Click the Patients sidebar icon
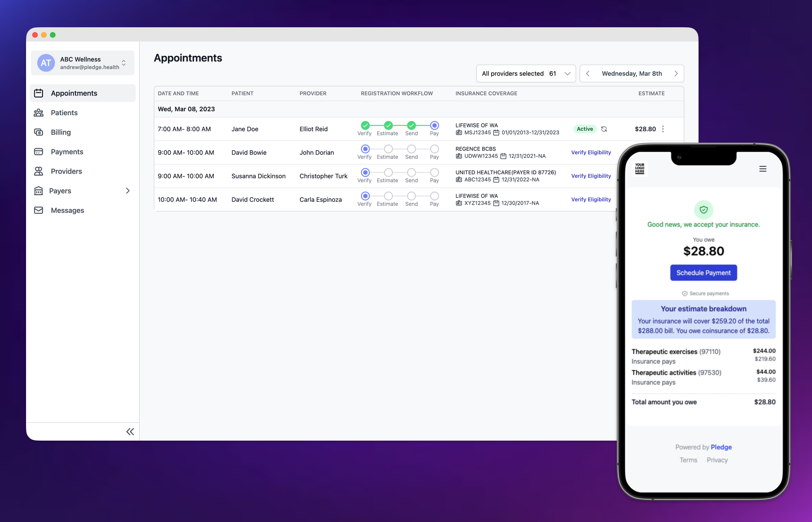 pos(39,113)
